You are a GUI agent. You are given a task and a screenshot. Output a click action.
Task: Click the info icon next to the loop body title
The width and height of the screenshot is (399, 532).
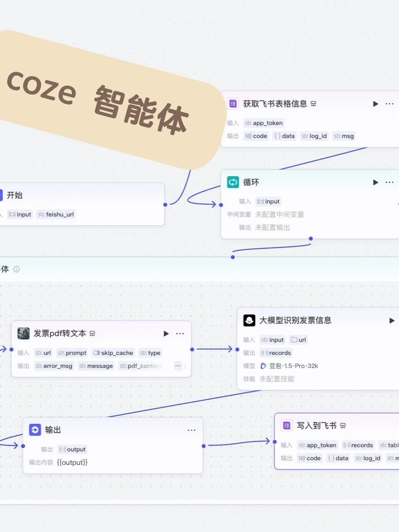(x=16, y=269)
